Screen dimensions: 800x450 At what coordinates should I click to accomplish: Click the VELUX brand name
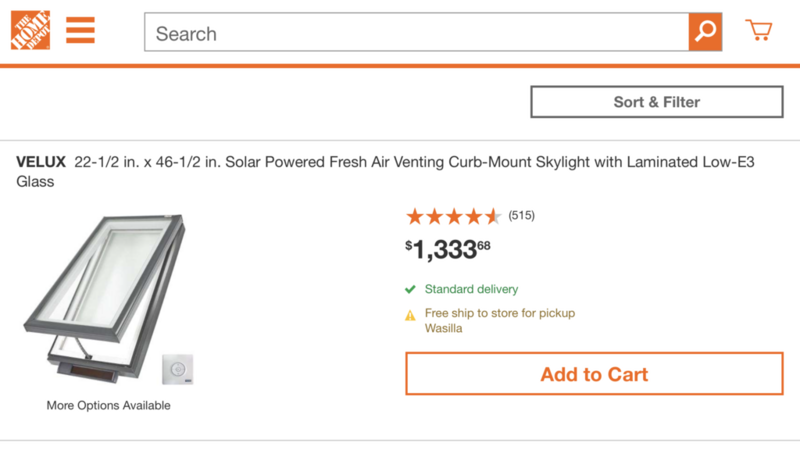(x=41, y=162)
